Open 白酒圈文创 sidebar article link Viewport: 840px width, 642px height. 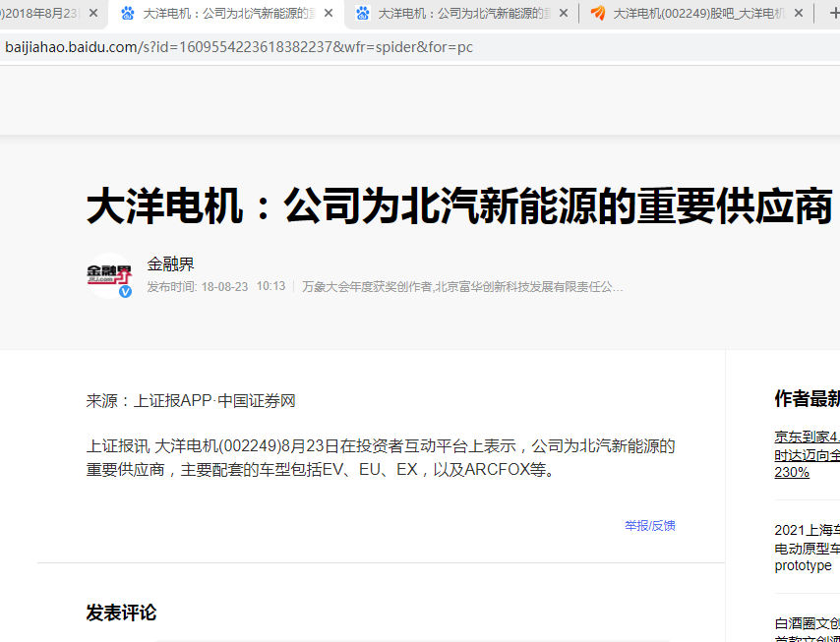coord(807,629)
